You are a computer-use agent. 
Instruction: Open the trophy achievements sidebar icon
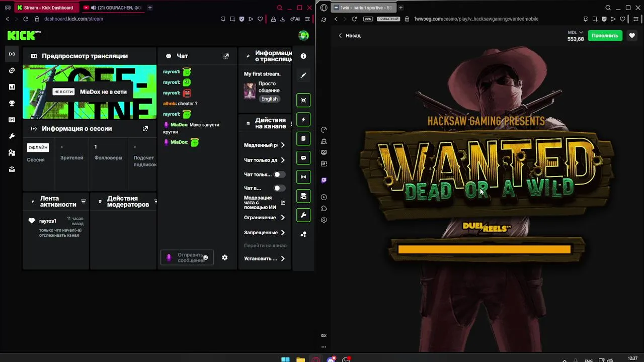tap(12, 103)
